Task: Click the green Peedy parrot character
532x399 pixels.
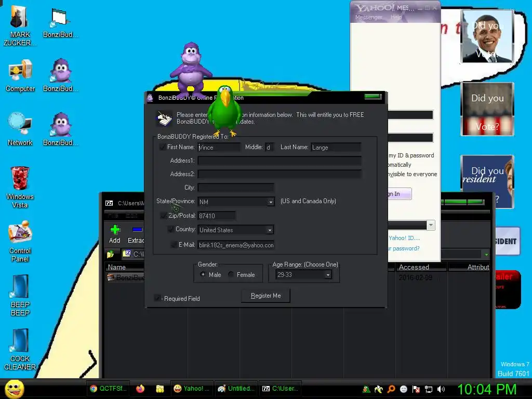Action: point(224,111)
